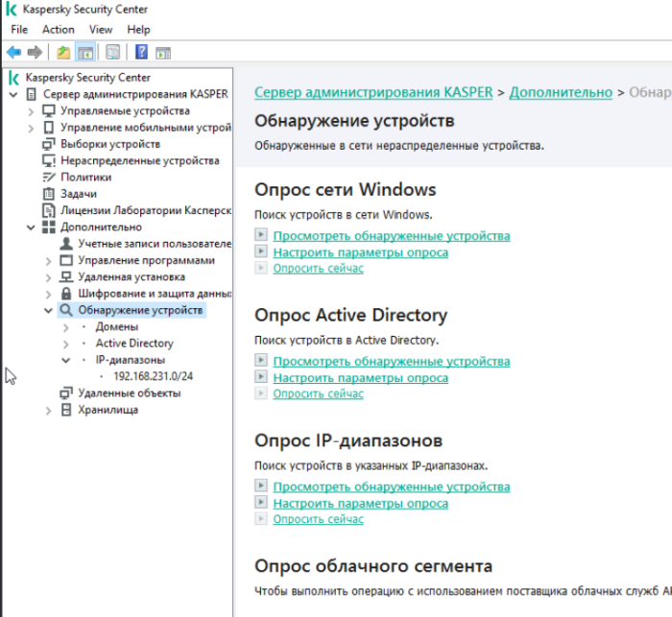Screen dimensions: 672x617
Task: Select the Домены tree item
Action: pyautogui.click(x=117, y=327)
